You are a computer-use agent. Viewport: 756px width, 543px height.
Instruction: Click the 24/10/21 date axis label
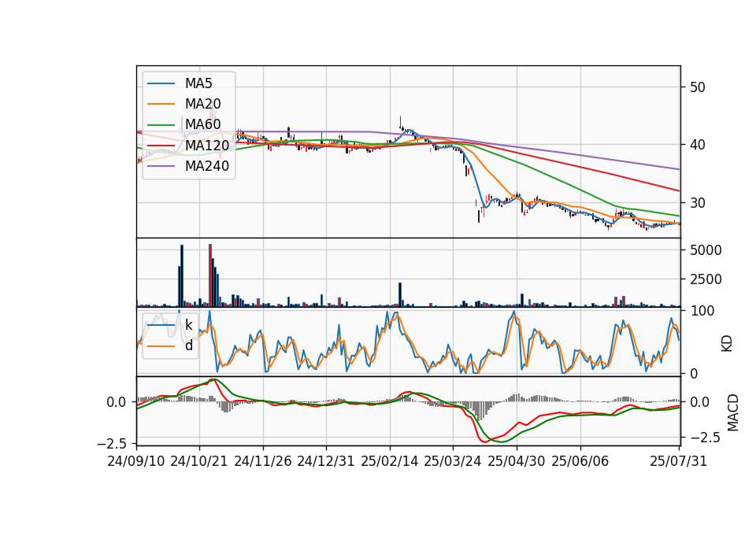click(x=199, y=461)
